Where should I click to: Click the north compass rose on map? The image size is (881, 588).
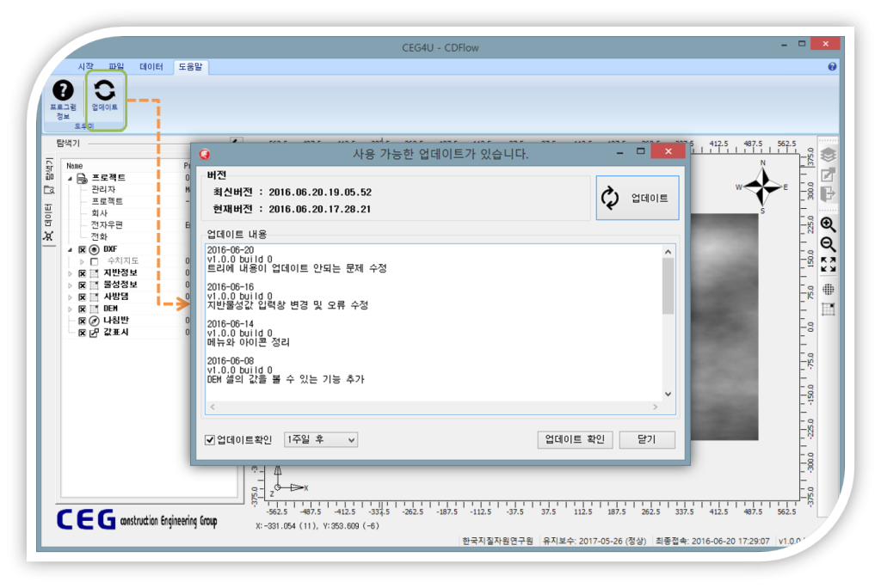tap(762, 187)
